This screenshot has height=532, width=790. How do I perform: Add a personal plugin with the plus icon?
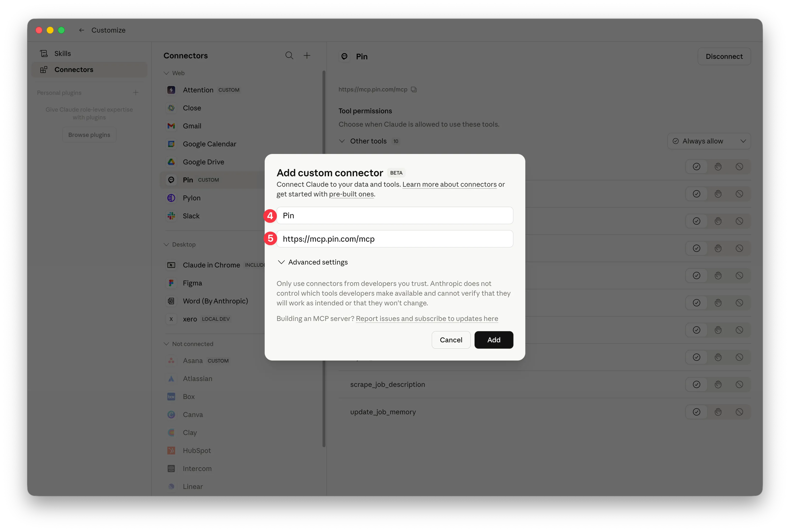[136, 92]
